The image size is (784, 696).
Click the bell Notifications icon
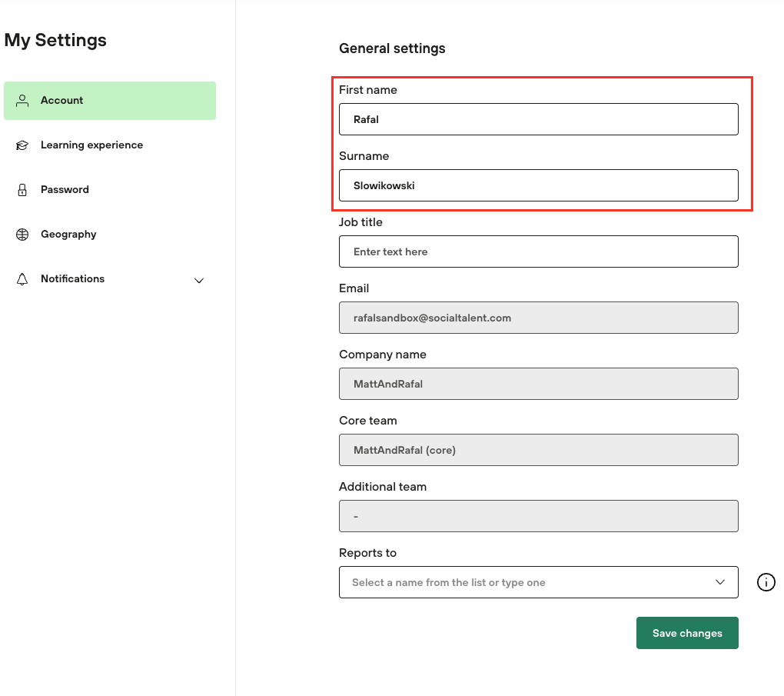click(x=22, y=278)
